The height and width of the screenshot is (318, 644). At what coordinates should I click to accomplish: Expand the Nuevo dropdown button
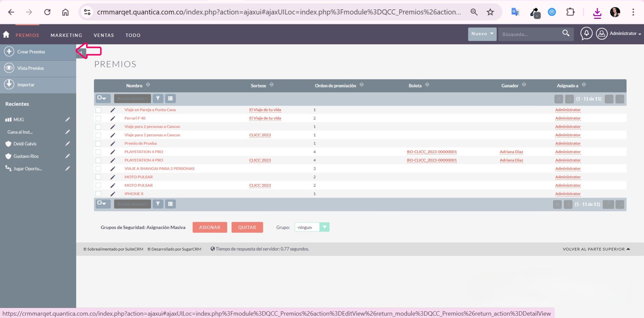pyautogui.click(x=482, y=34)
